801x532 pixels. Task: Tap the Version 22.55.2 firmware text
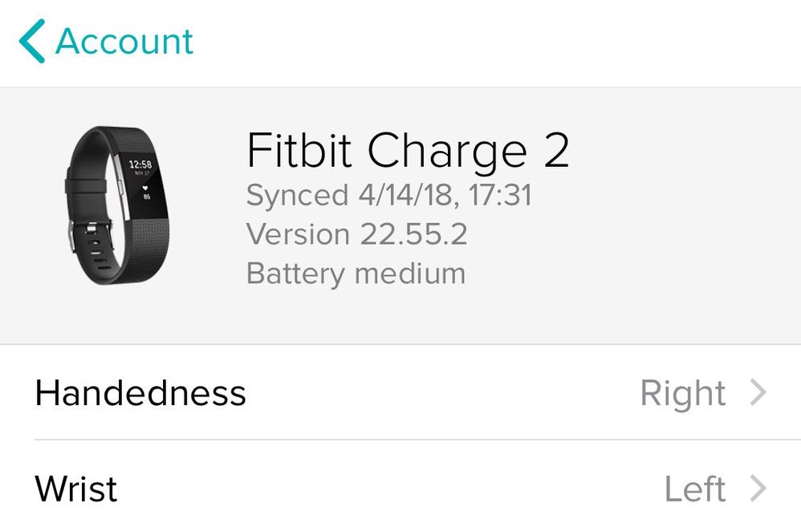[356, 234]
